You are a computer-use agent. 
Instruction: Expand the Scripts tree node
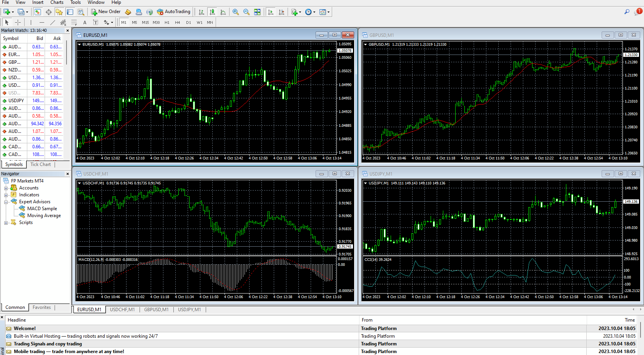(x=6, y=223)
